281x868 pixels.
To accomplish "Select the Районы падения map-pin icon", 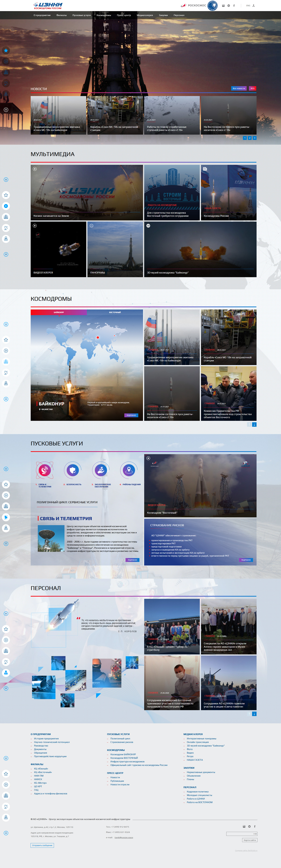I will point(129,470).
